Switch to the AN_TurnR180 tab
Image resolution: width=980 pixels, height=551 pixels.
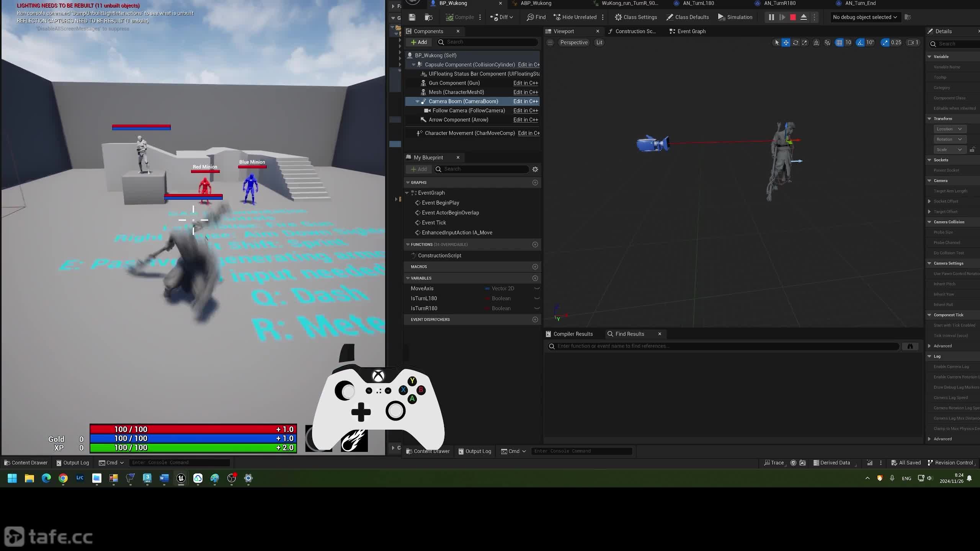click(x=780, y=3)
